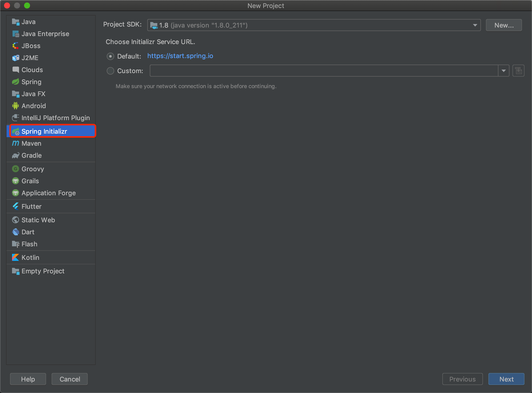
Task: Pick the Empty Project folder icon
Action: point(16,271)
